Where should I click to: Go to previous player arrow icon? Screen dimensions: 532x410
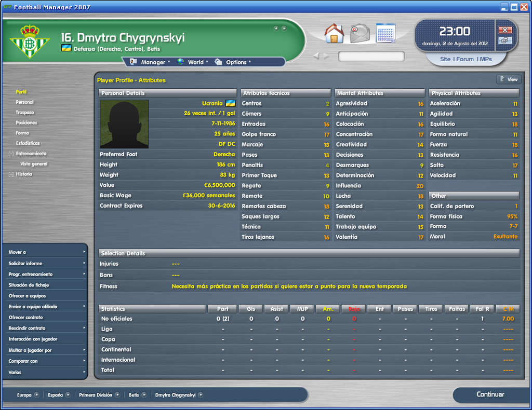(276, 28)
